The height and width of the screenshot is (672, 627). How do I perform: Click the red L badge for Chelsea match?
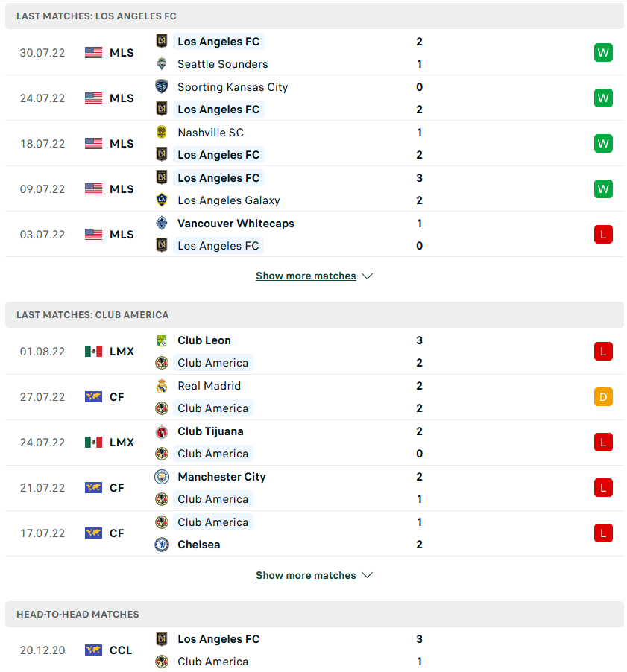[603, 533]
